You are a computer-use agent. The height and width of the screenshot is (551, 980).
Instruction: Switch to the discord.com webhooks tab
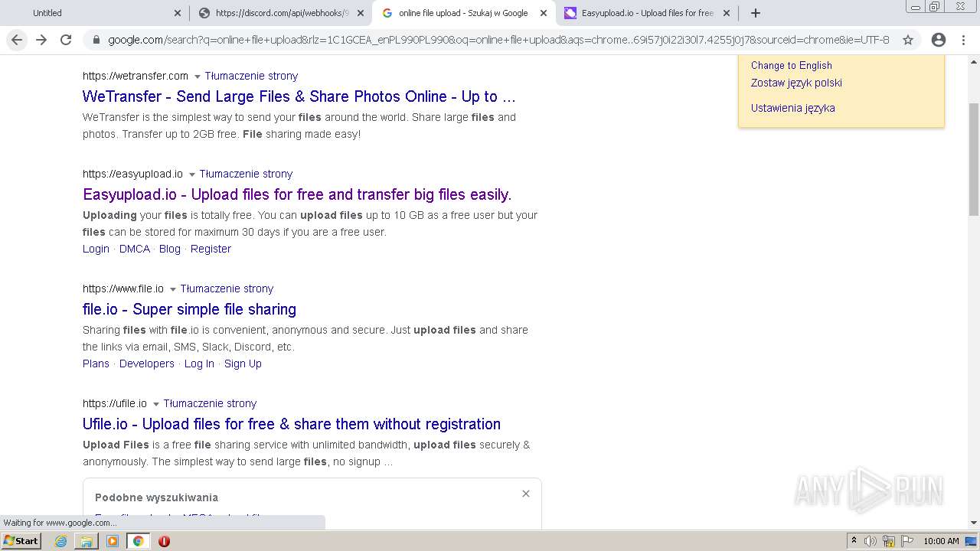click(279, 13)
